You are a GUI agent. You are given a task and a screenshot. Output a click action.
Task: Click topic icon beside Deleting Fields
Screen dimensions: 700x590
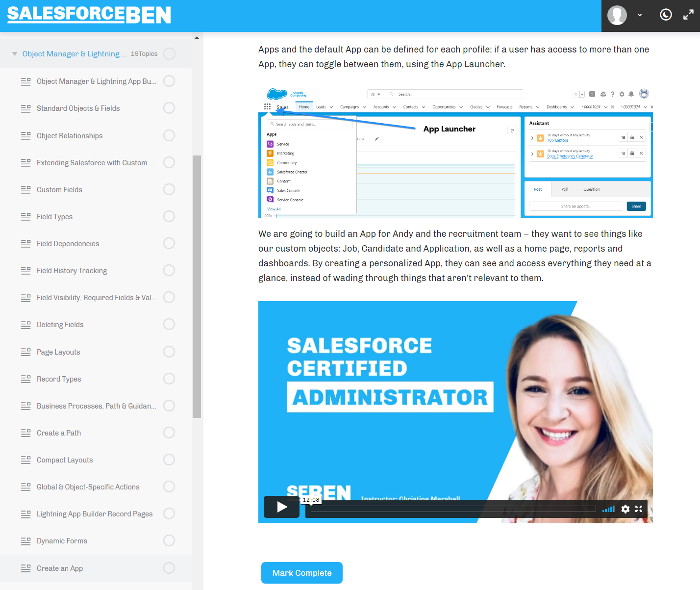[x=26, y=325]
